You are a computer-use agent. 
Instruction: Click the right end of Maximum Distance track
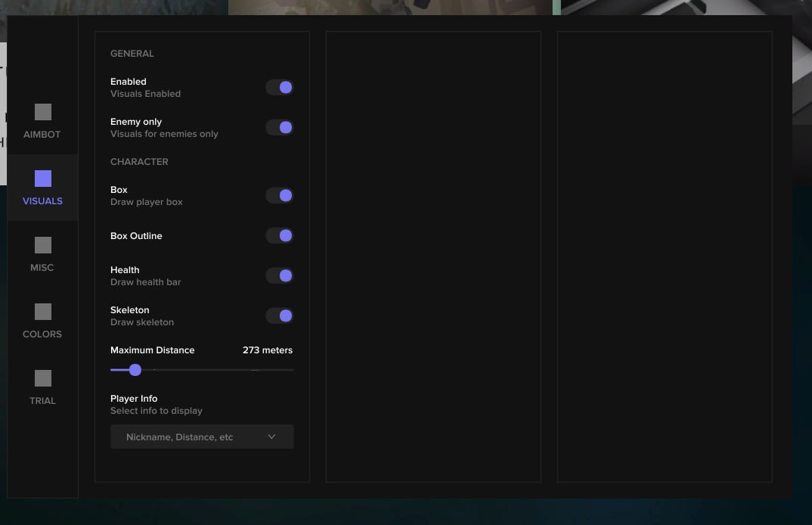coord(291,370)
